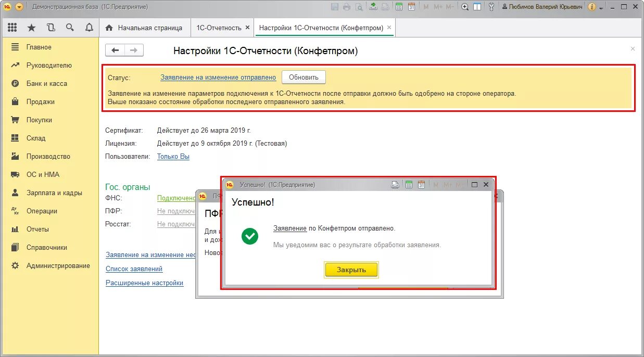Image resolution: width=644 pixels, height=357 pixels.
Task: Click the 1C logo icon in title bar
Action: (7, 7)
